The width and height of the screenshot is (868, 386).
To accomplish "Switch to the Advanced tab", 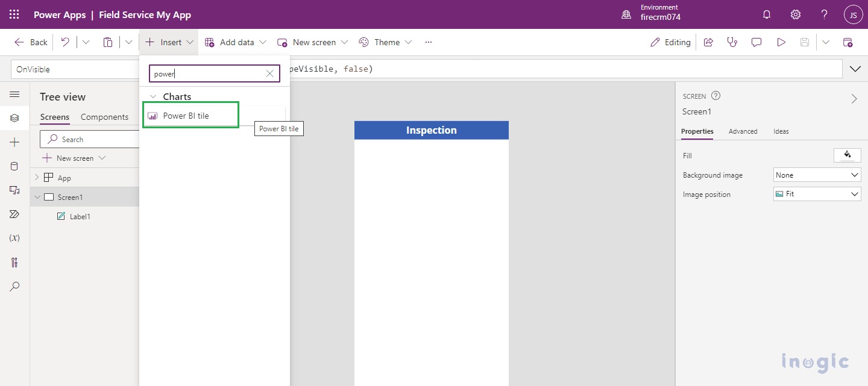I will (x=743, y=131).
